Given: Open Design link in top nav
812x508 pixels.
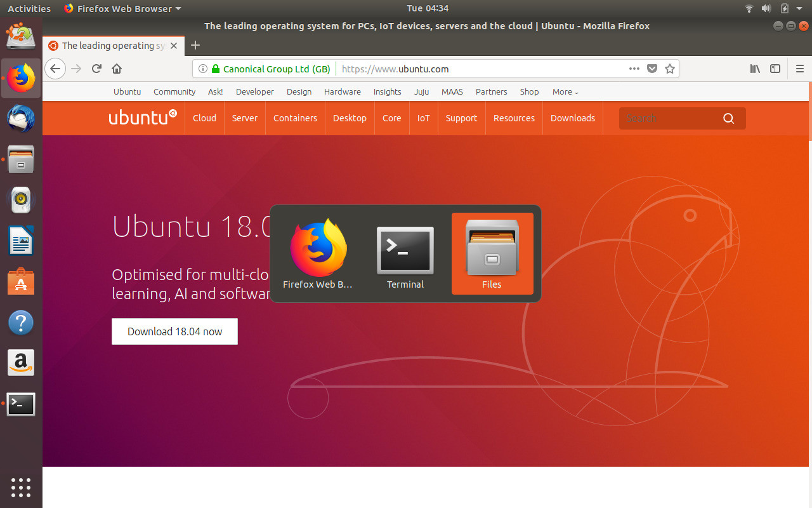Looking at the screenshot, I should pyautogui.click(x=299, y=92).
